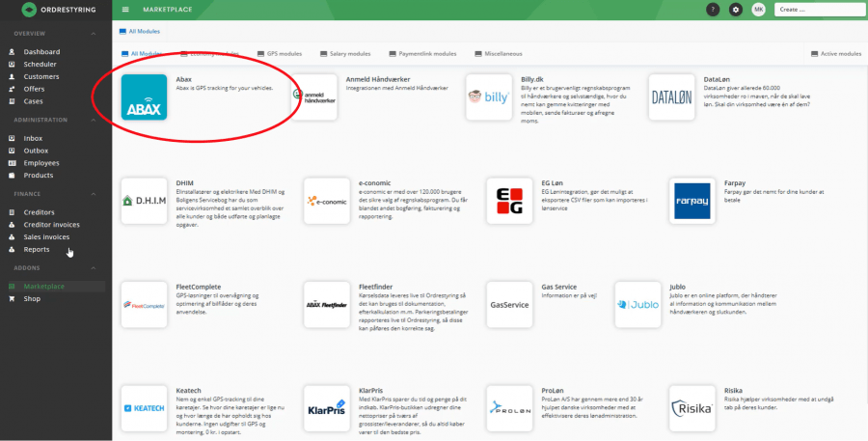
Task: Click the Ordrestyring logo icon
Action: 29,10
